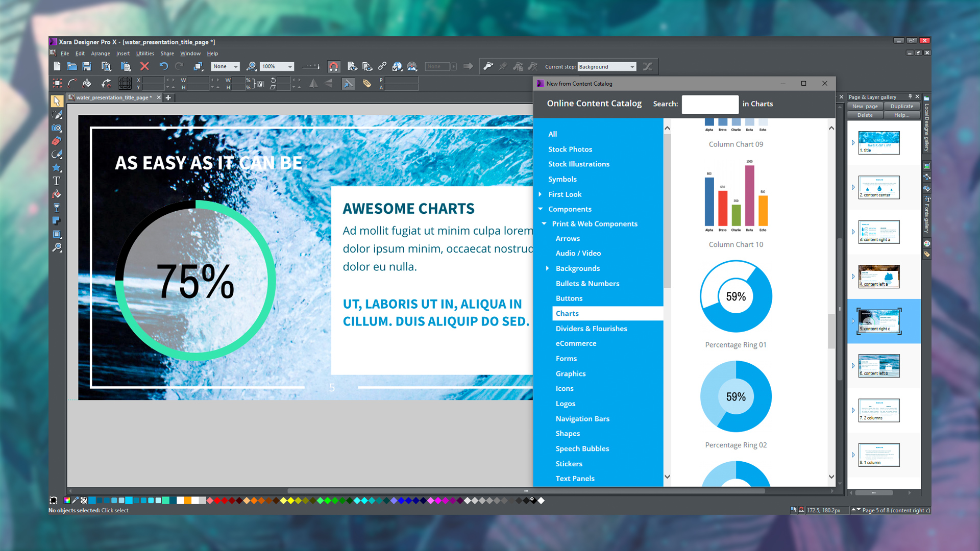Select the Charts catalog category
Image resolution: width=980 pixels, height=551 pixels.
click(x=567, y=313)
